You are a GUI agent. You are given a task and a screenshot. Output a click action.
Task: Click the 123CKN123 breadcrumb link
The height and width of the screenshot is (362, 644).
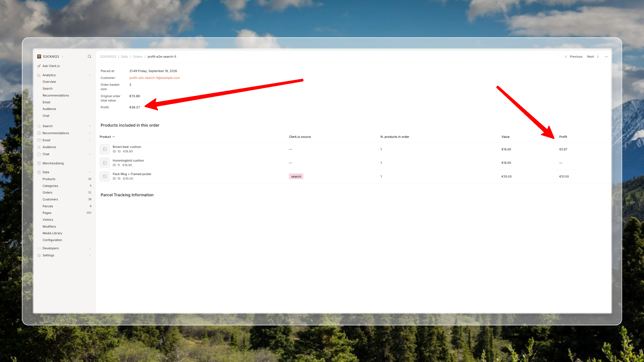[108, 57]
